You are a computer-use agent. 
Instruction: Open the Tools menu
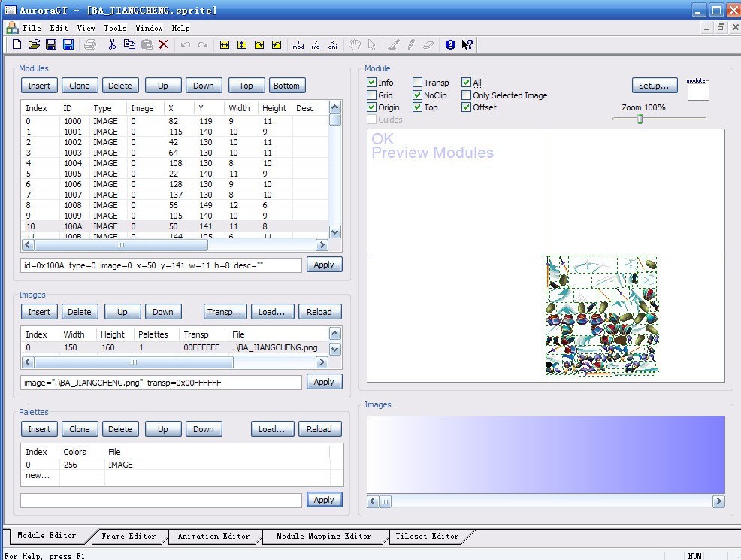click(115, 28)
